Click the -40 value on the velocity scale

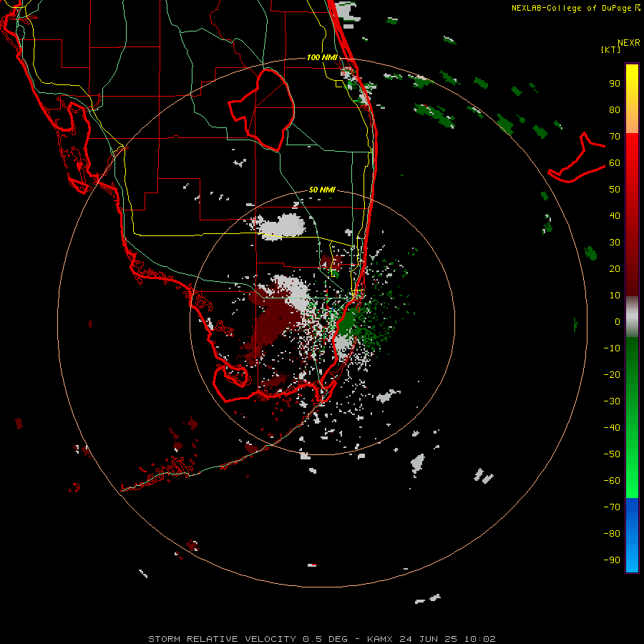[x=612, y=428]
